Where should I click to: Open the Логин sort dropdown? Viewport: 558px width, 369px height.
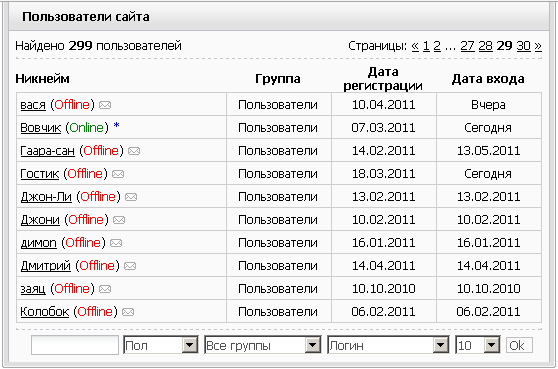tap(388, 345)
